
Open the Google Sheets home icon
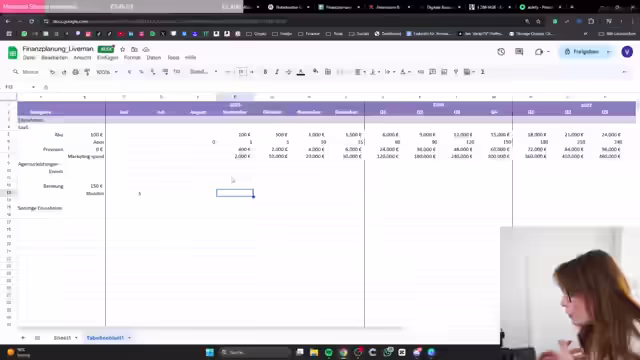(x=13, y=53)
